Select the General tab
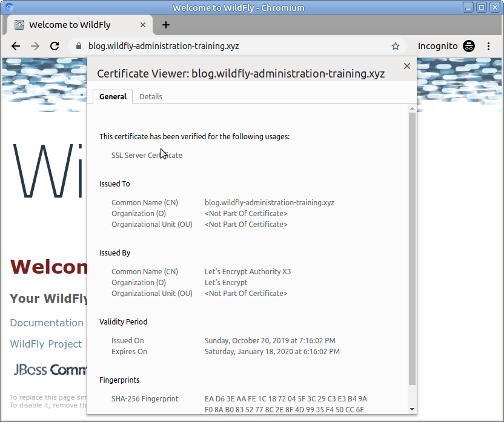This screenshot has height=422, width=504. click(x=113, y=96)
